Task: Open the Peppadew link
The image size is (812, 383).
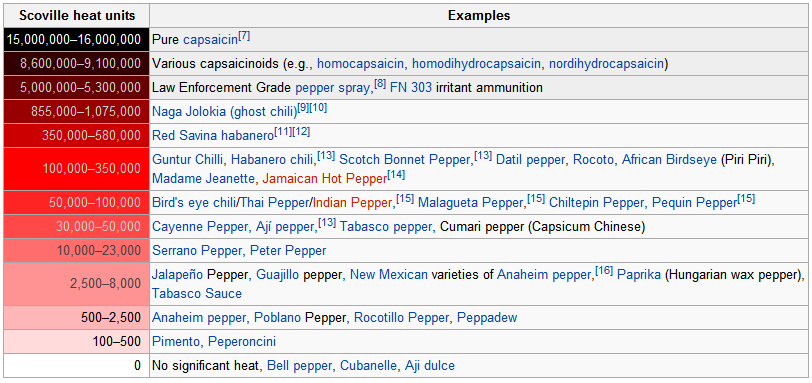Action: [x=487, y=317]
